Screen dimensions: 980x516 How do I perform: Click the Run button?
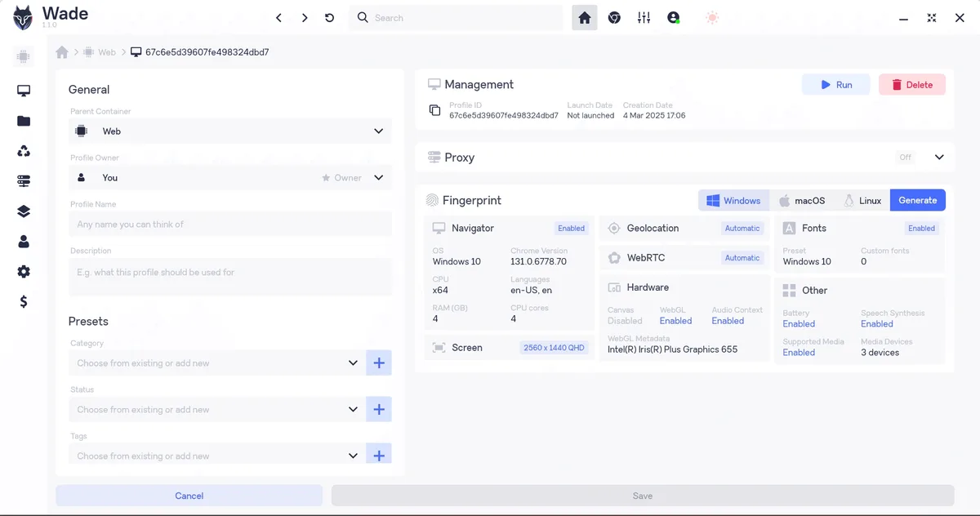pos(836,85)
